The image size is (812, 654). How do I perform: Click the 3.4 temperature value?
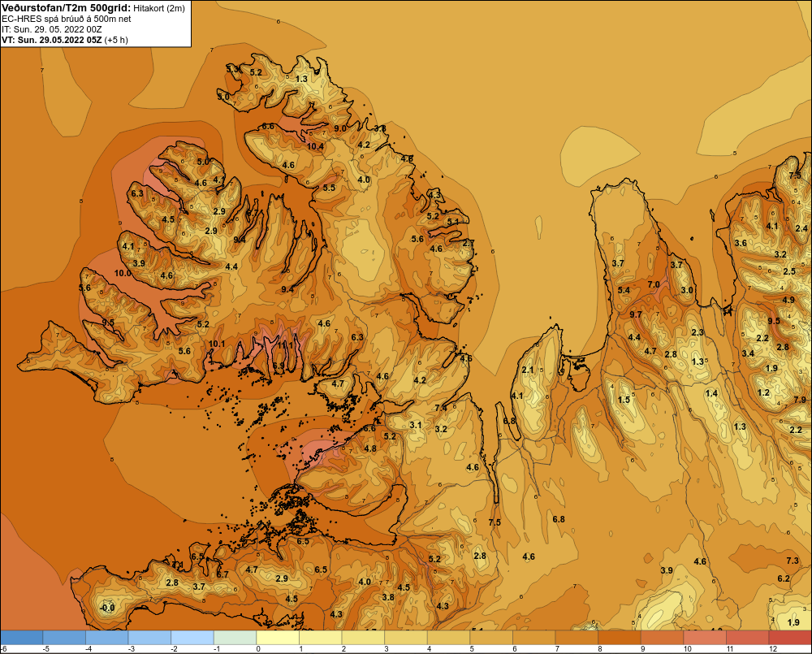(x=748, y=353)
